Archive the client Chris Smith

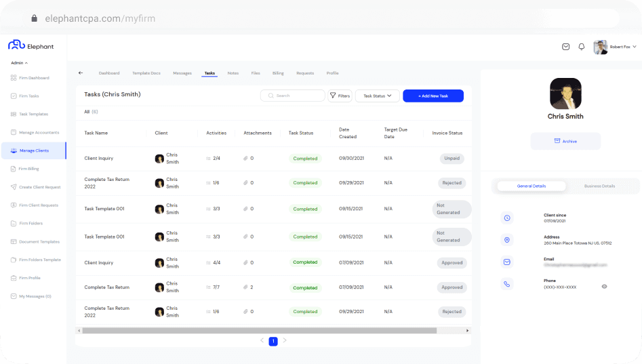(x=565, y=141)
